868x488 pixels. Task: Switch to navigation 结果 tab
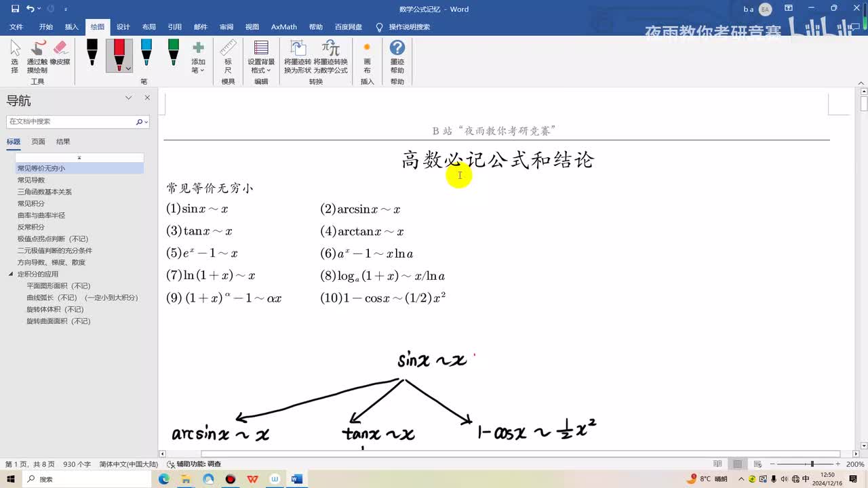click(63, 142)
